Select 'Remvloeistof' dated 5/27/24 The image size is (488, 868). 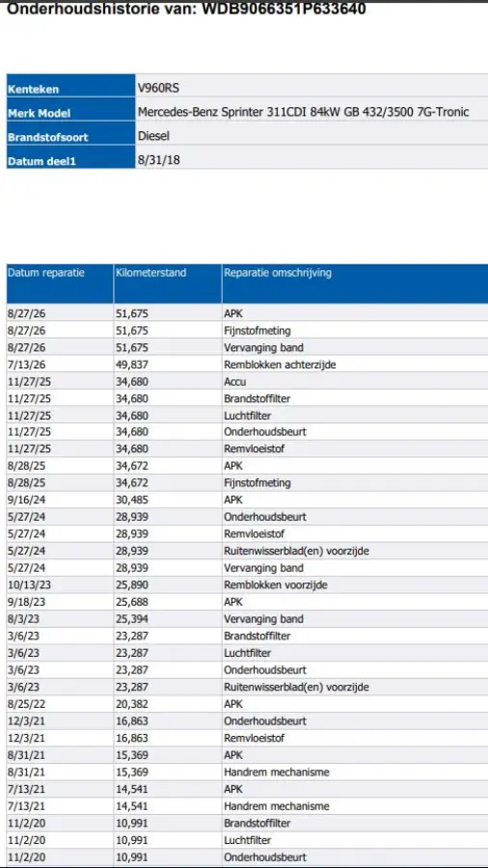[x=255, y=534]
